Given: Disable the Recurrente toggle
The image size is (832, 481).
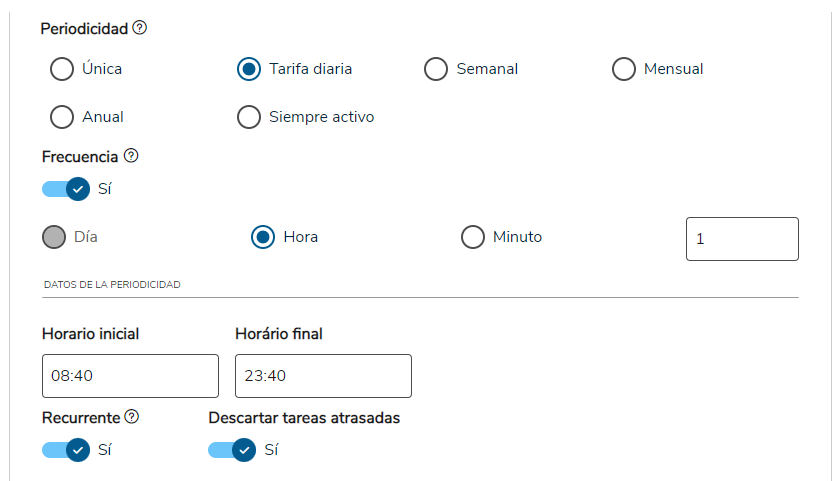Looking at the screenshot, I should click(x=66, y=450).
